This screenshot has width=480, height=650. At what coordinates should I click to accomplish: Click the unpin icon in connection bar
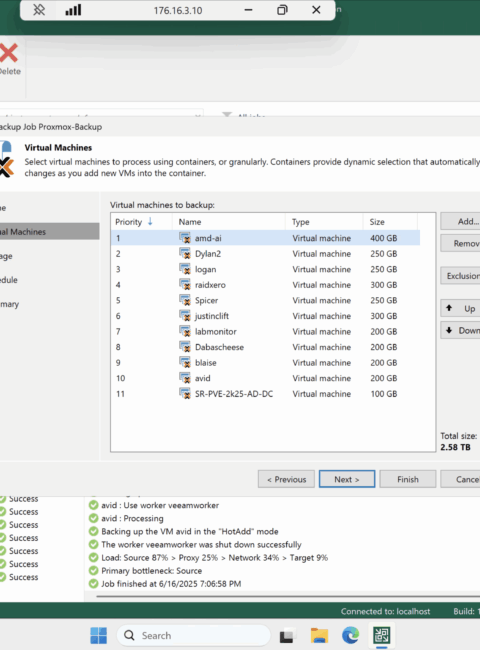point(39,10)
